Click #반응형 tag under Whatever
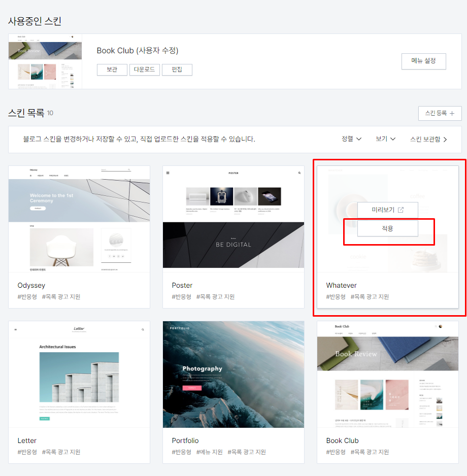 [x=336, y=296]
